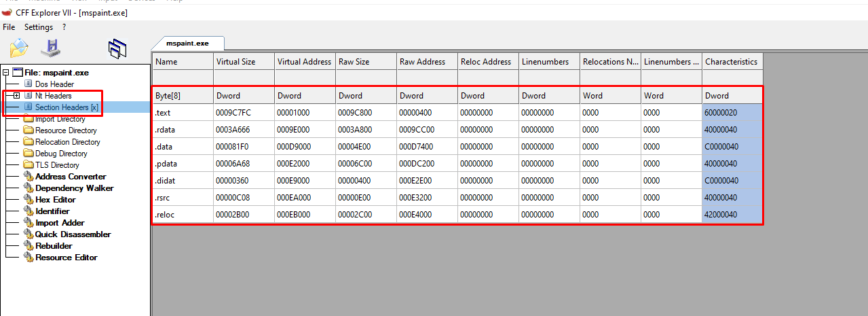Collapse the File: mspaint.exe root node
Screen dimensions: 868x316
click(5, 72)
